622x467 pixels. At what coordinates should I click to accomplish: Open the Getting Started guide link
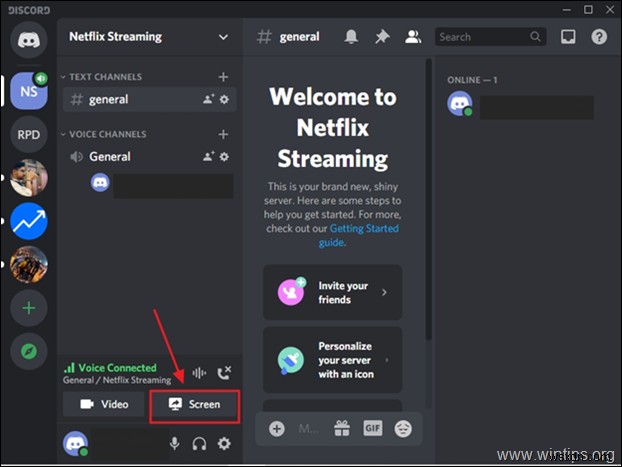[x=359, y=235]
